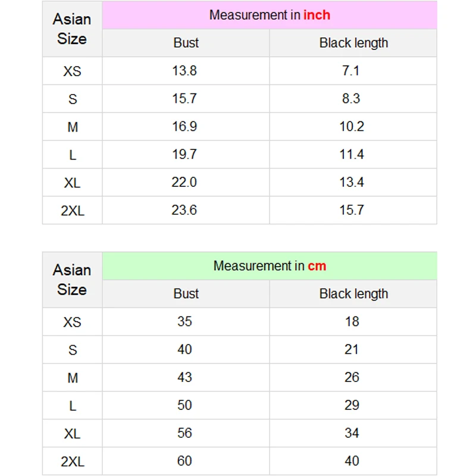Click the green 'Measurement in cm' header
The height and width of the screenshot is (476, 476).
point(270,266)
